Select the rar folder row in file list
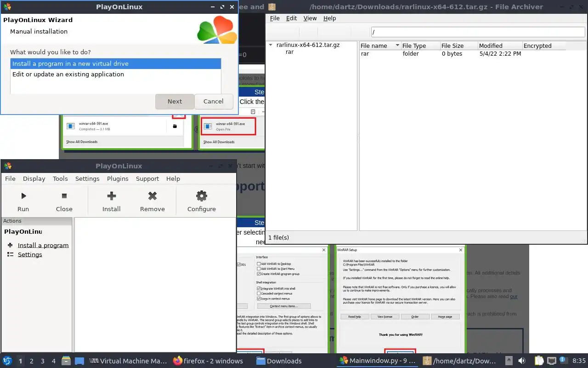This screenshot has width=588, height=368. click(x=463, y=54)
